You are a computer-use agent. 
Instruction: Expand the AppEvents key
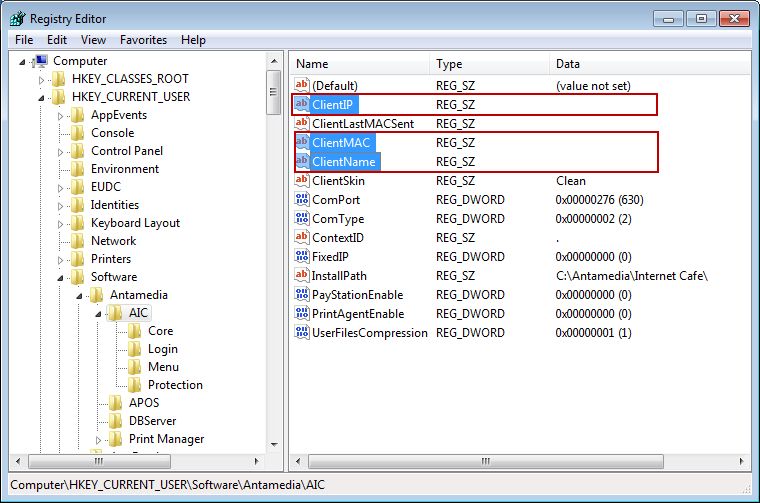tap(60, 116)
